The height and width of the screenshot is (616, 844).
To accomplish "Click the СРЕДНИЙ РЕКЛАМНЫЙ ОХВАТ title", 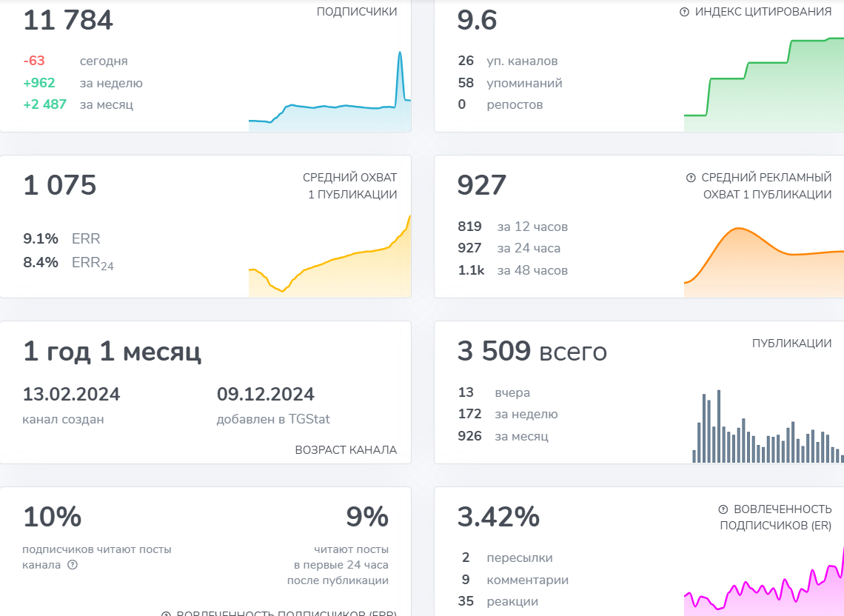I will point(766,186).
